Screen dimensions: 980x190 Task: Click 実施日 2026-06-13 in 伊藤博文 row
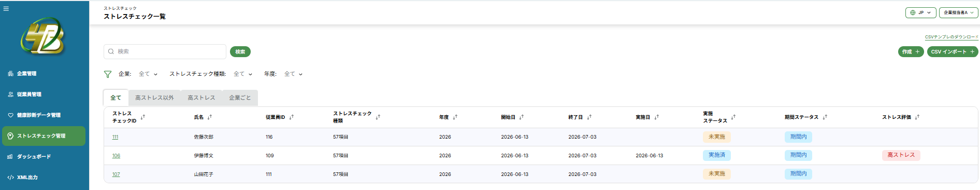650,156
